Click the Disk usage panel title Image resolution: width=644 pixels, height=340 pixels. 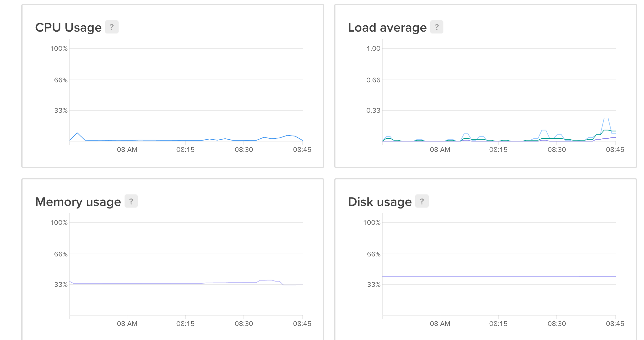[380, 202]
